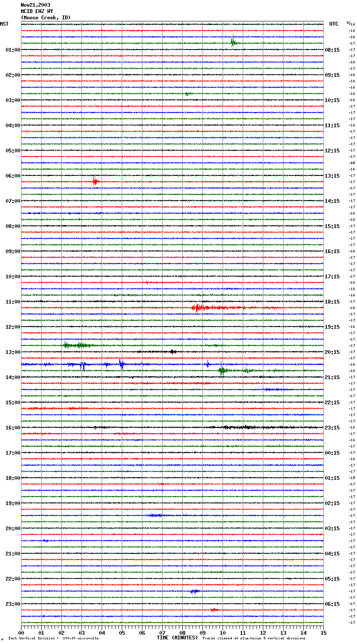Click the TIME (MINUTES) axis title
The width and height of the screenshot is (357, 644).
click(x=177, y=638)
